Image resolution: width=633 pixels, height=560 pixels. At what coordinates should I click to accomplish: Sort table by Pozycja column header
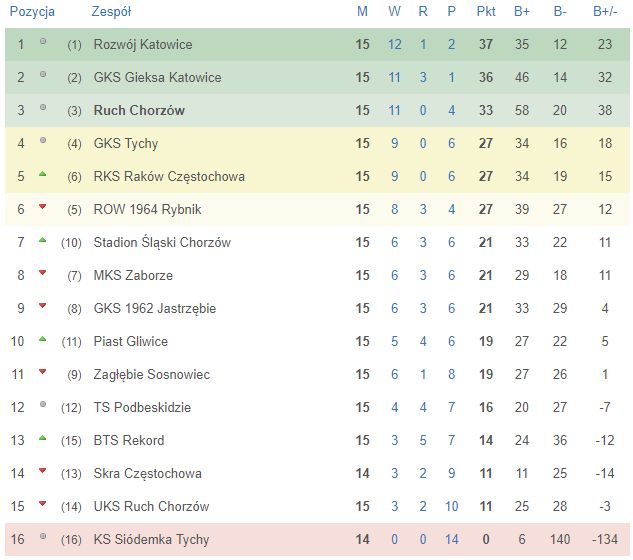(32, 12)
